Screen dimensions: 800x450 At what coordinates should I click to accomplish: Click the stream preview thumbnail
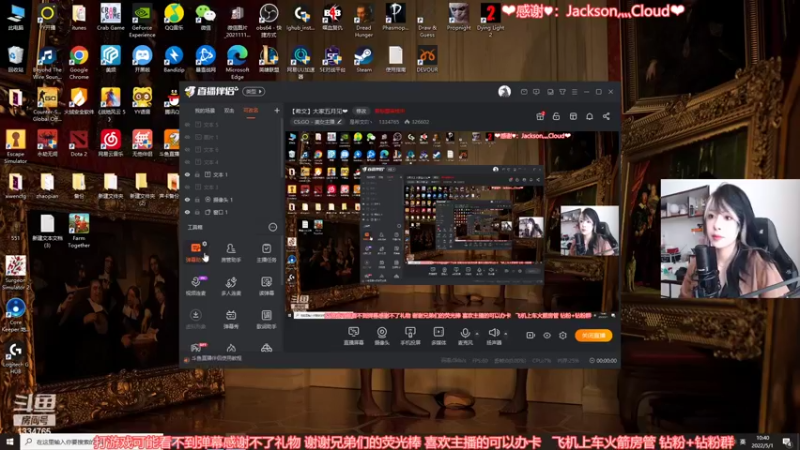(x=452, y=224)
